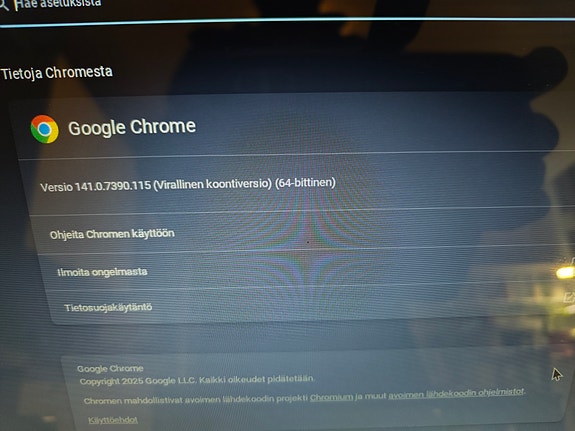Select the Tietoja Chromesta page heading
This screenshot has height=431, width=575.
[57, 73]
